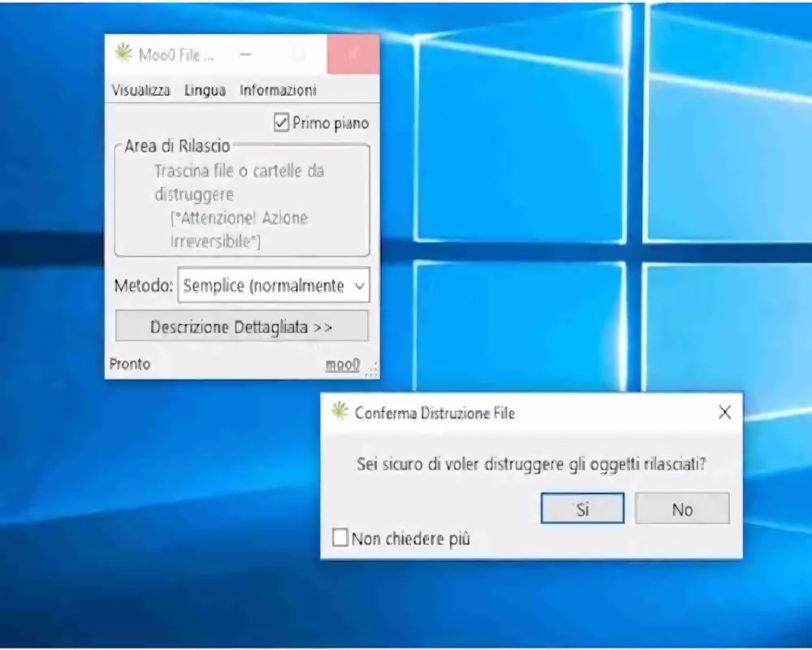Click the window resize grip
The height and width of the screenshot is (650, 812).
pos(372,369)
